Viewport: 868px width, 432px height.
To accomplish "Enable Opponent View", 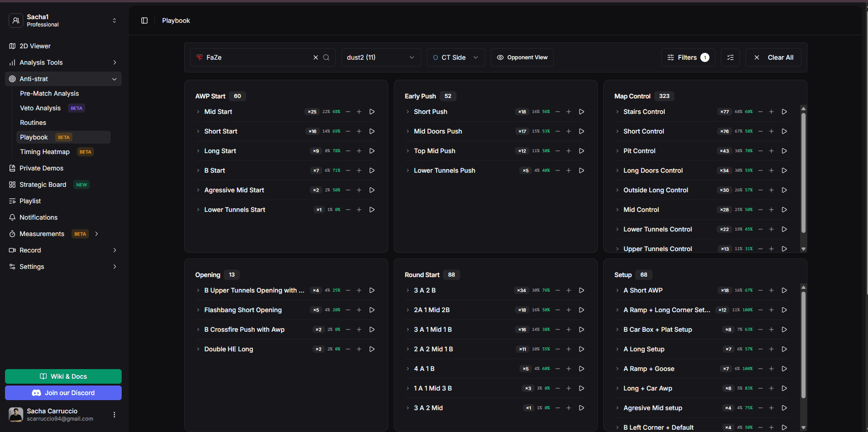I will click(x=522, y=57).
